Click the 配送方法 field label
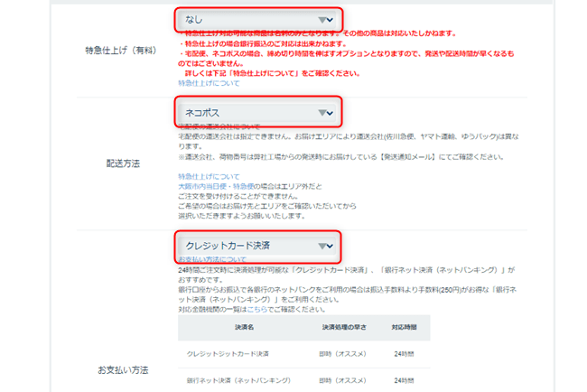The height and width of the screenshot is (392, 587). tap(123, 163)
